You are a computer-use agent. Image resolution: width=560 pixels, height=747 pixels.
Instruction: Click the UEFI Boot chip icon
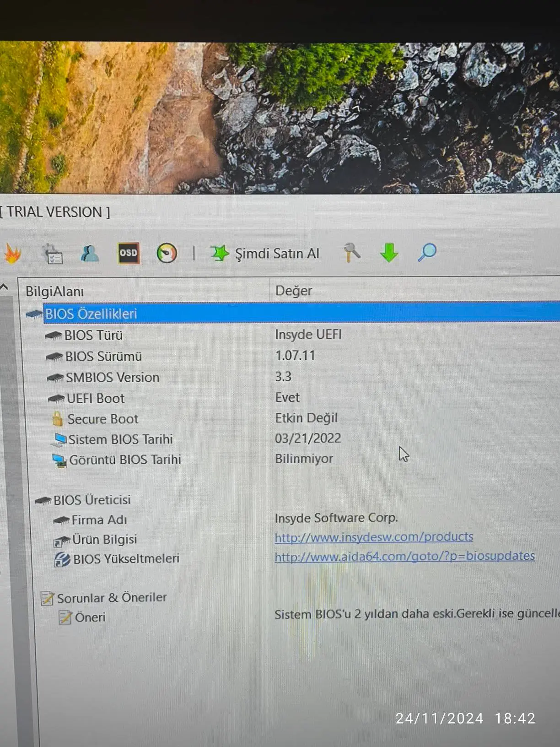click(x=56, y=399)
